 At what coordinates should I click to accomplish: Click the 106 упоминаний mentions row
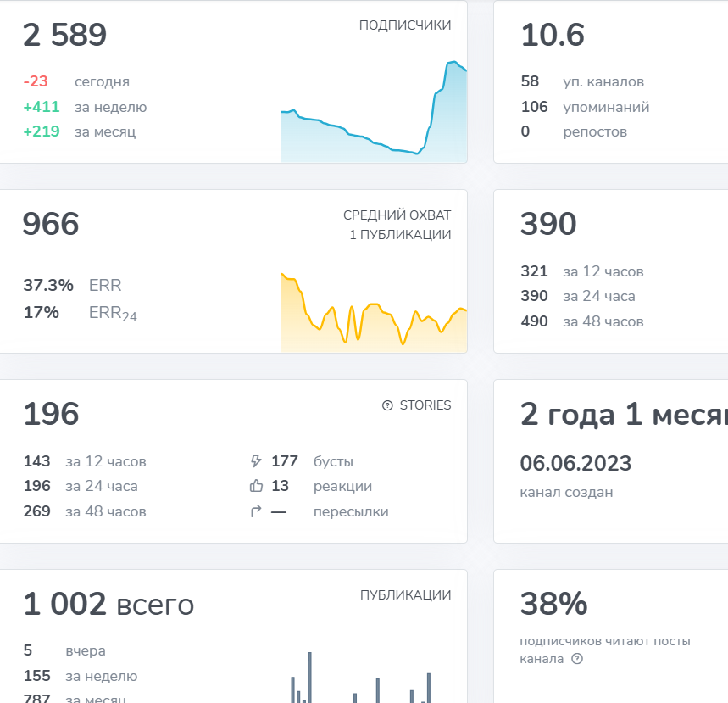pyautogui.click(x=585, y=107)
